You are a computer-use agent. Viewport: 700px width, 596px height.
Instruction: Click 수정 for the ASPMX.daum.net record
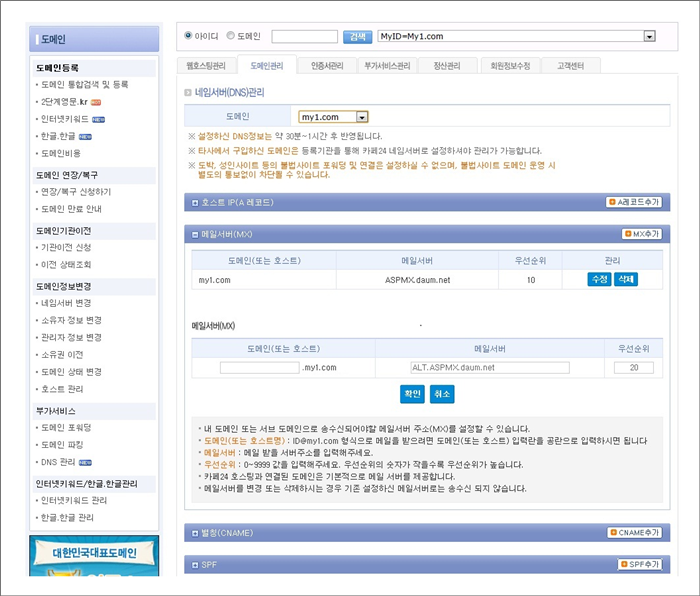(x=599, y=279)
